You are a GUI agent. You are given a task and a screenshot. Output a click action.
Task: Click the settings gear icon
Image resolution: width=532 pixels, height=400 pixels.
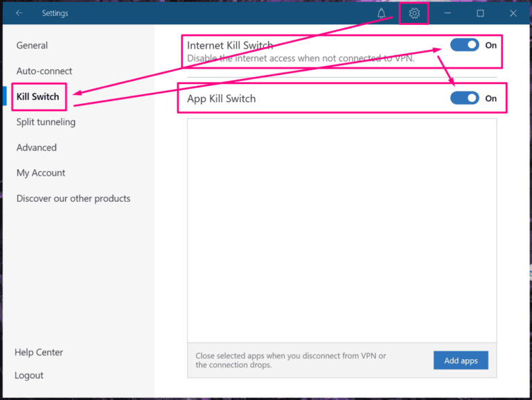(414, 13)
